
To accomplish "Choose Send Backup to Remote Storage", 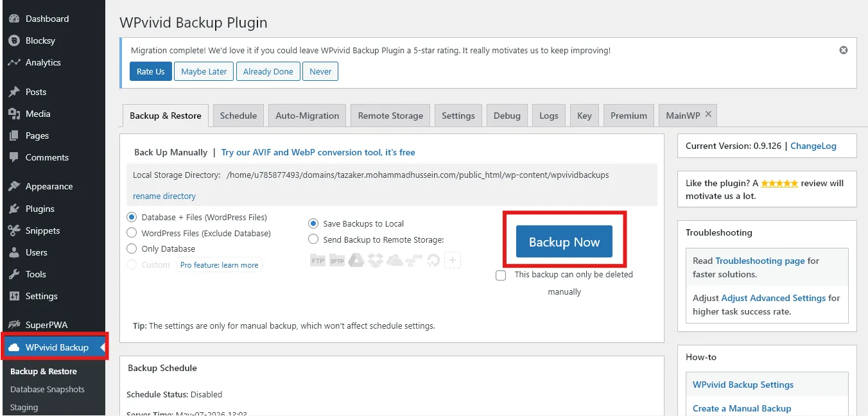I will pos(313,239).
